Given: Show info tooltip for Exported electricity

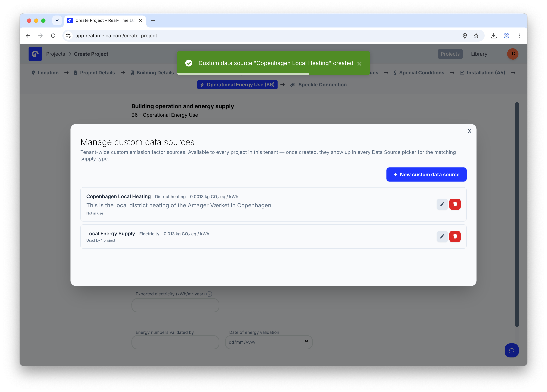Looking at the screenshot, I should click(209, 294).
